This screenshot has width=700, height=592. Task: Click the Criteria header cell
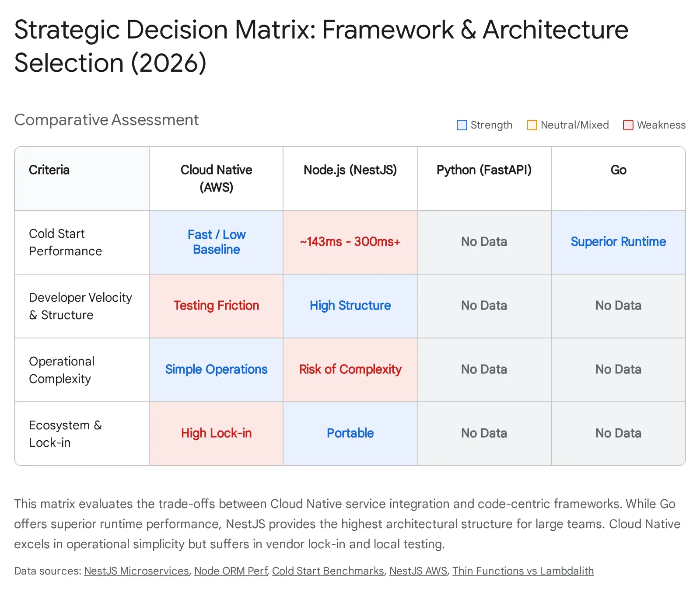coord(49,170)
